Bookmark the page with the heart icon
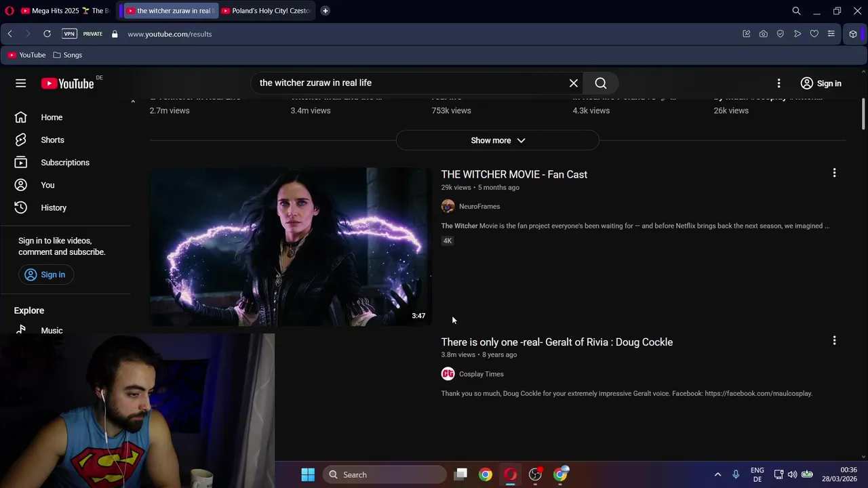 point(814,34)
